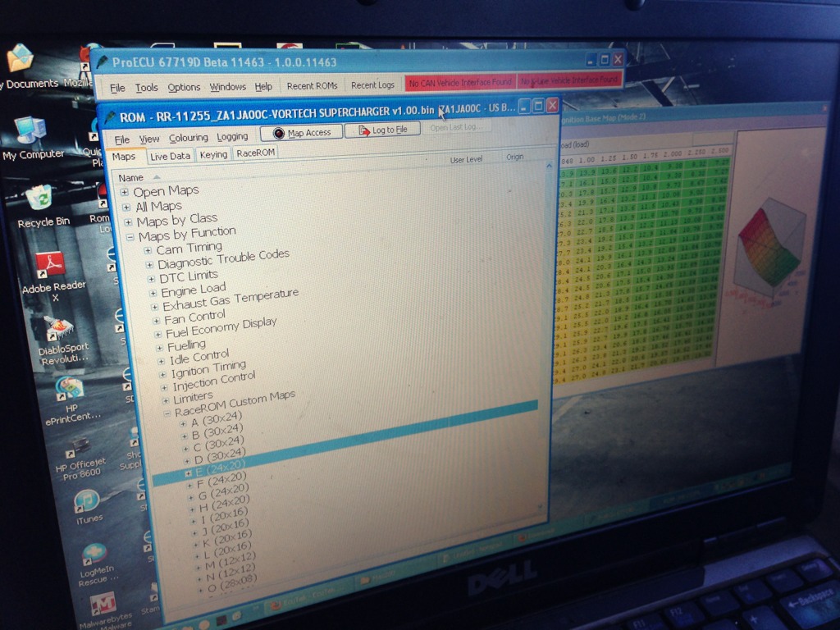Viewport: 840px width, 630px height.
Task: Open the My Computer icon
Action: 30,131
